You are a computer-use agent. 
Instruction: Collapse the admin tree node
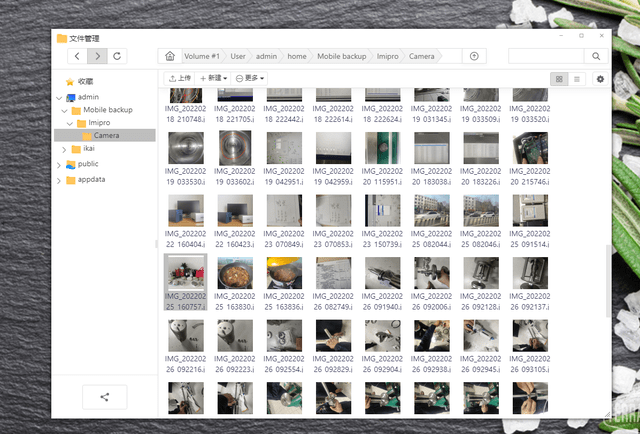(58, 97)
